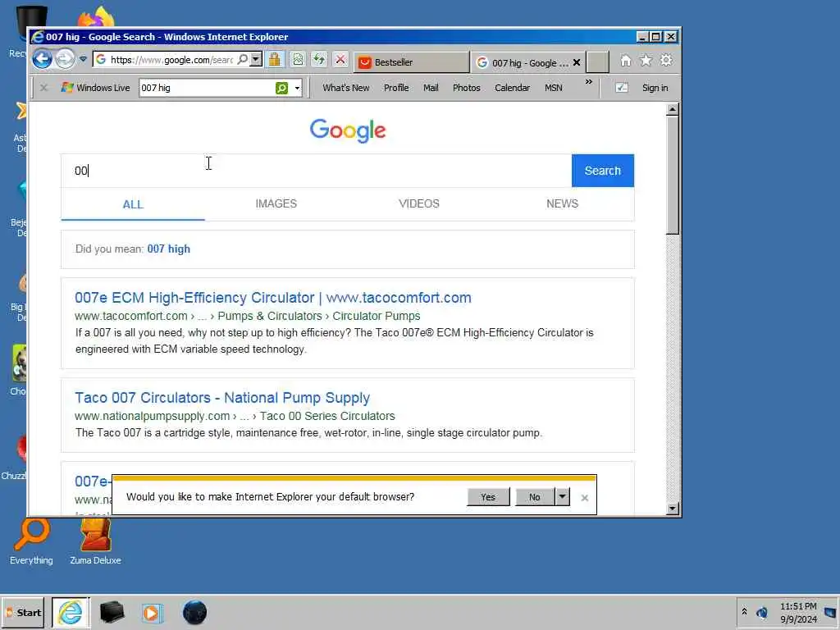Open Profile in Windows Live toolbar
This screenshot has width=840, height=630.
(396, 88)
